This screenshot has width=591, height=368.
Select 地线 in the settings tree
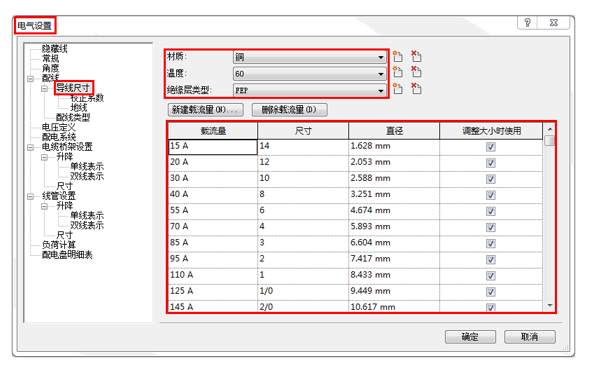[x=79, y=107]
